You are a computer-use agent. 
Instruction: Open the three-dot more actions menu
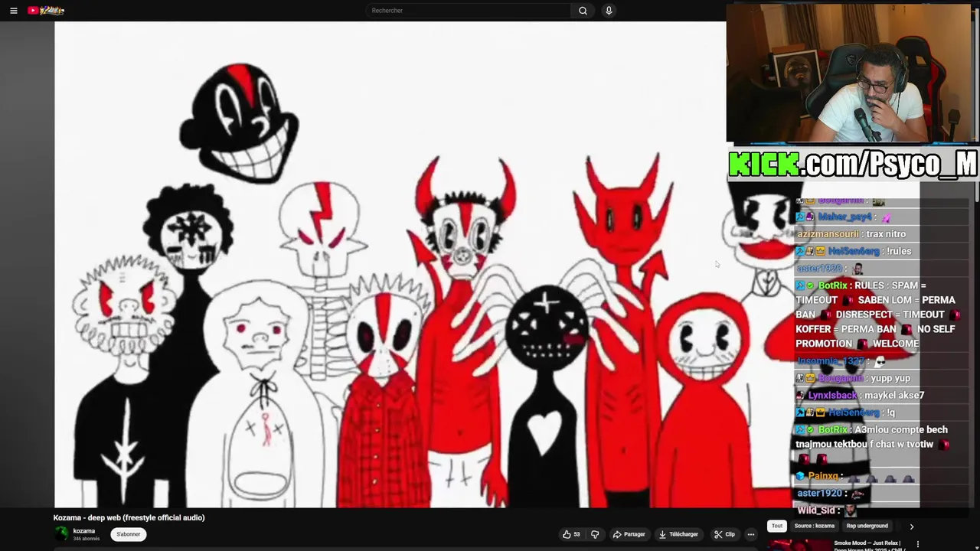[751, 534]
